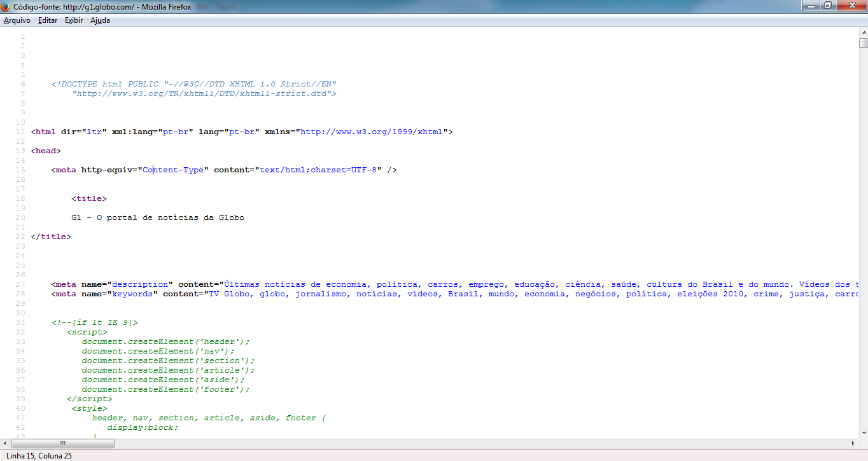Close the source code window
868x461 pixels.
[x=850, y=5]
